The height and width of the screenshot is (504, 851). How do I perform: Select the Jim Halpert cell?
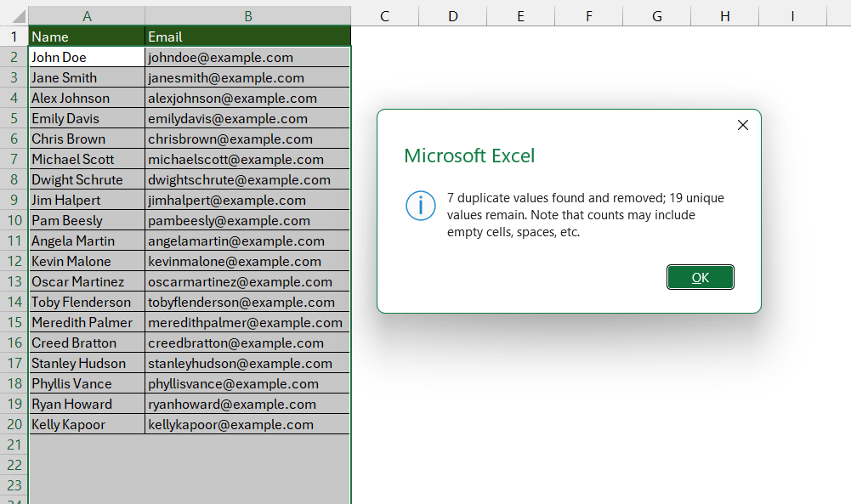click(87, 200)
